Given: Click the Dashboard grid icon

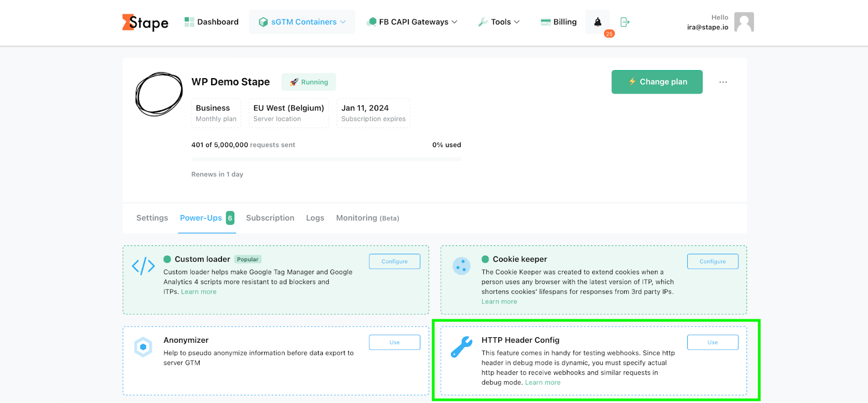Looking at the screenshot, I should click(x=189, y=22).
